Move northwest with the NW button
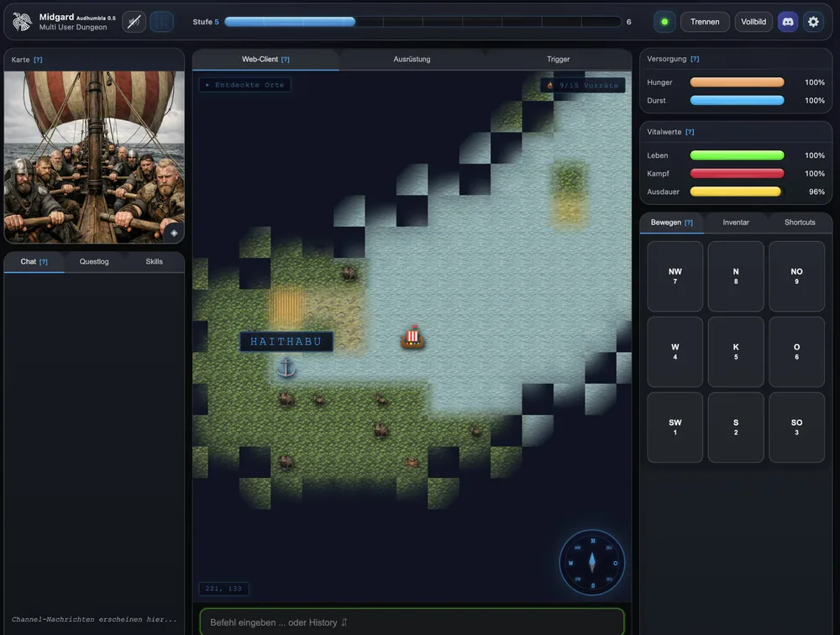This screenshot has height=635, width=840. click(675, 276)
